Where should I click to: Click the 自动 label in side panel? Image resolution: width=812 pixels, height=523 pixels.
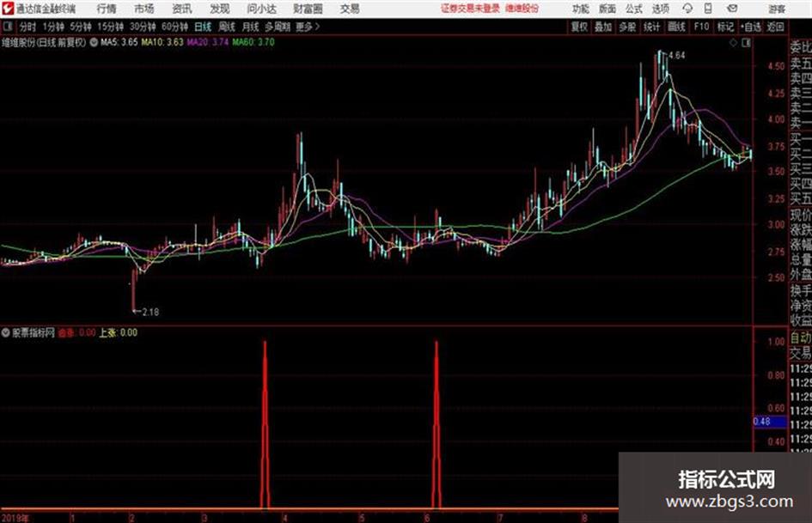[801, 338]
